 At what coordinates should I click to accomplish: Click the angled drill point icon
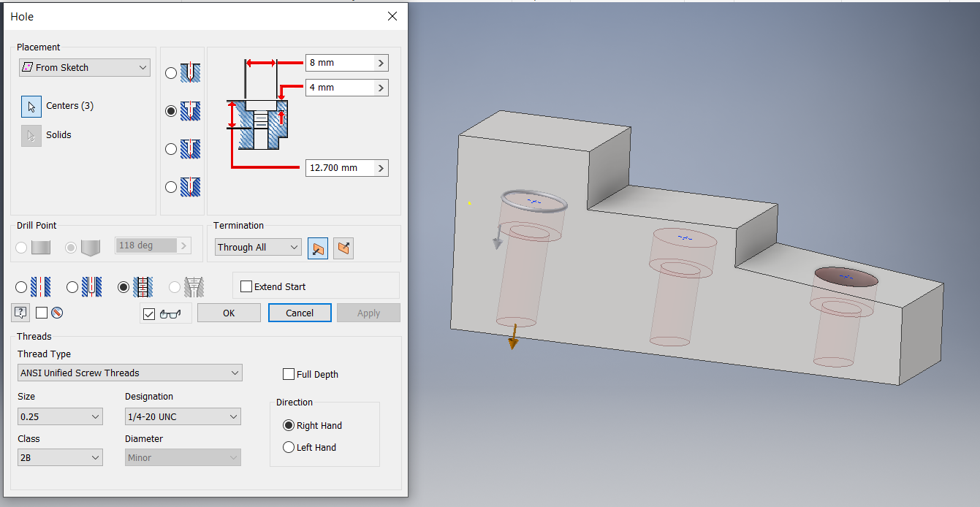pos(91,247)
